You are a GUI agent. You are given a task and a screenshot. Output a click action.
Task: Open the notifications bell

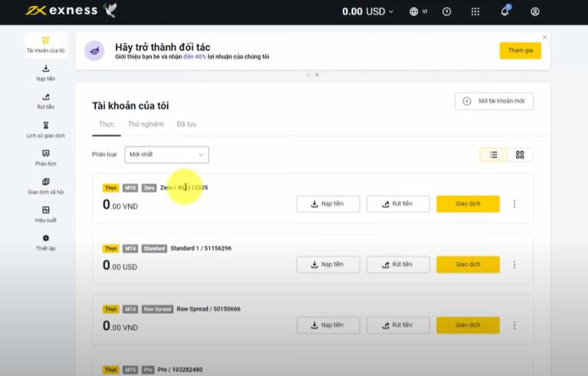(505, 11)
